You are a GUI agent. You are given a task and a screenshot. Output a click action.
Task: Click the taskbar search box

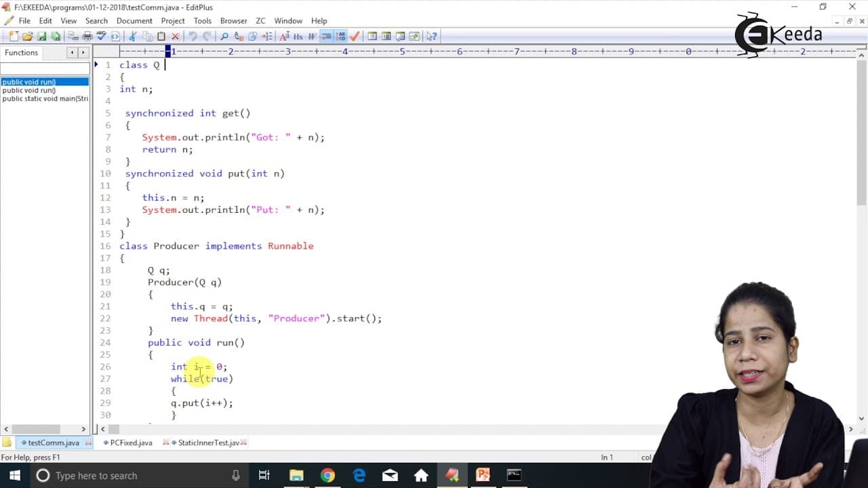pos(139,475)
